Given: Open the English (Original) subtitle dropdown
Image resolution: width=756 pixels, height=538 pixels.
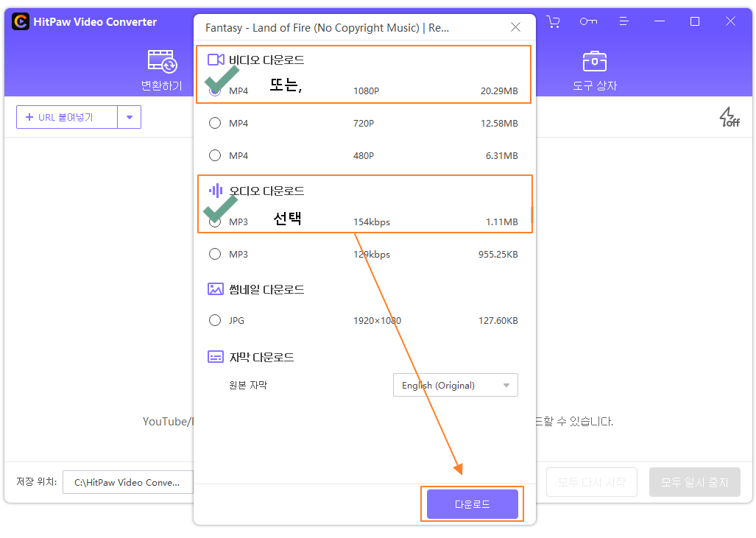Looking at the screenshot, I should pyautogui.click(x=456, y=385).
